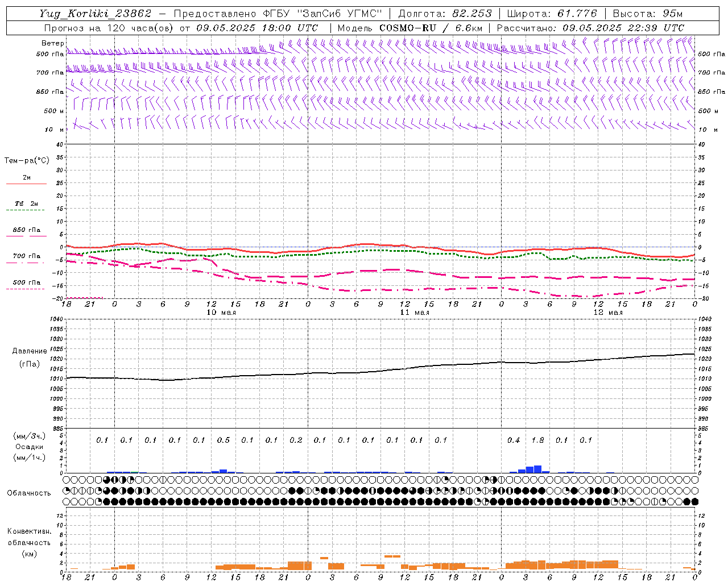Click the station title Yug_Korliki_23862

[x=96, y=14]
